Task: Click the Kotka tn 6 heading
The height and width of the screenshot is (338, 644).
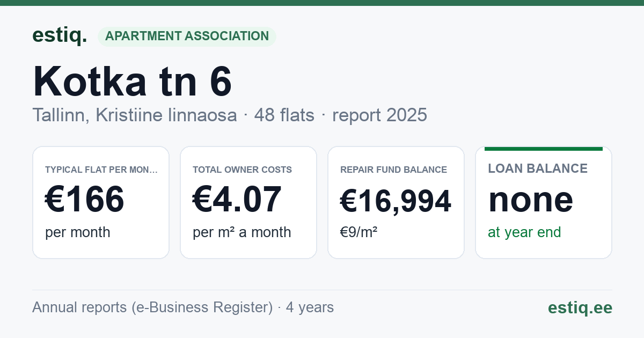Action: point(133,82)
